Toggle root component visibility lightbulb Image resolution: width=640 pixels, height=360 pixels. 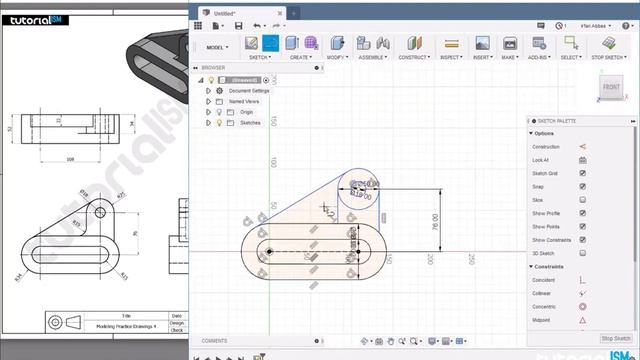[x=211, y=80]
